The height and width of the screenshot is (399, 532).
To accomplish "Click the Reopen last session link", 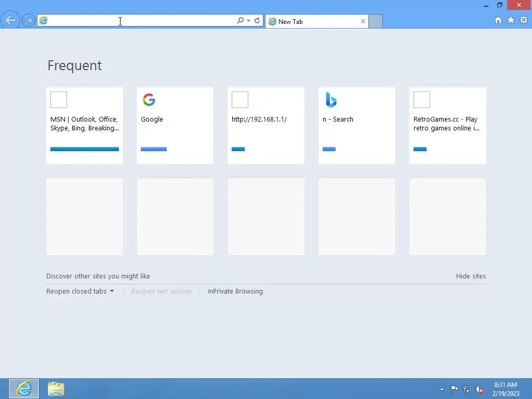I will [162, 291].
